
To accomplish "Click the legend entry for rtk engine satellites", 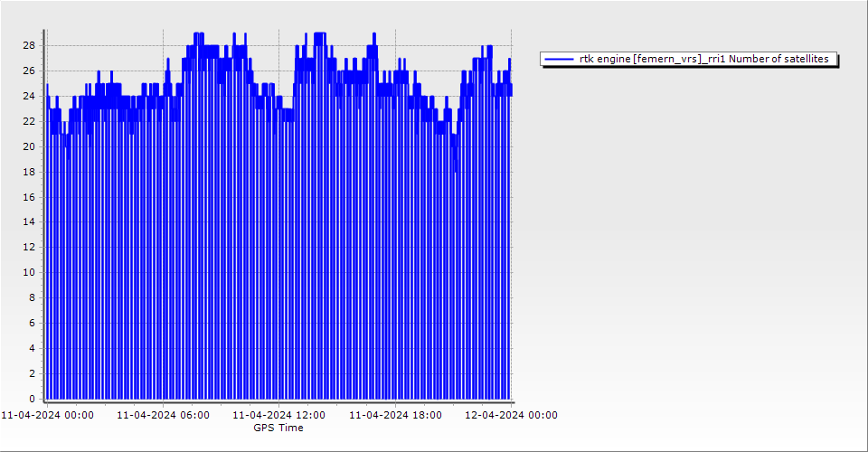I will click(703, 59).
